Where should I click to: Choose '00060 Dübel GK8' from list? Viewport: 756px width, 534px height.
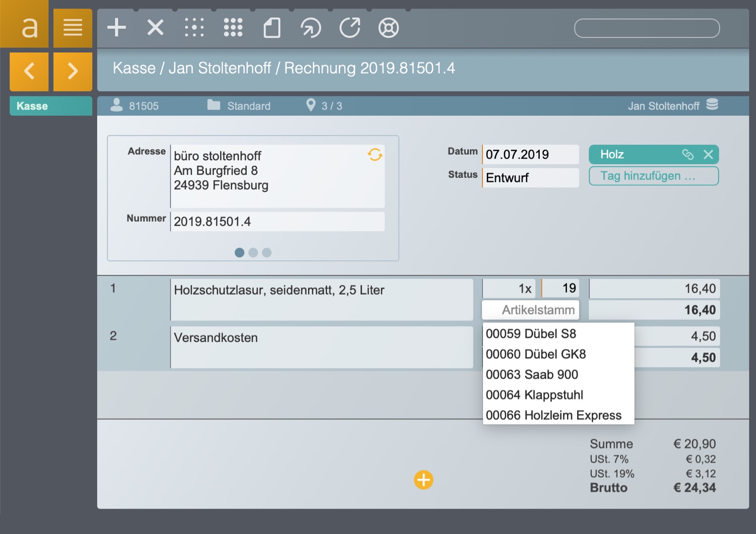(x=558, y=354)
